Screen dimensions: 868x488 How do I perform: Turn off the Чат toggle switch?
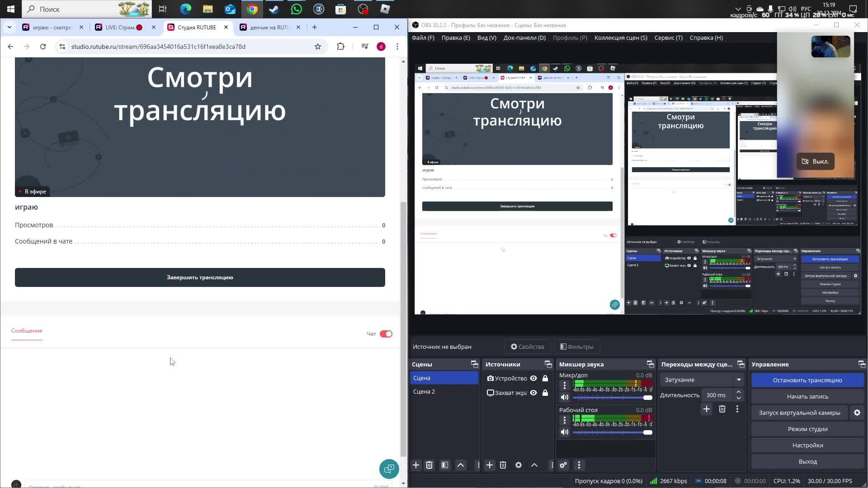point(386,334)
